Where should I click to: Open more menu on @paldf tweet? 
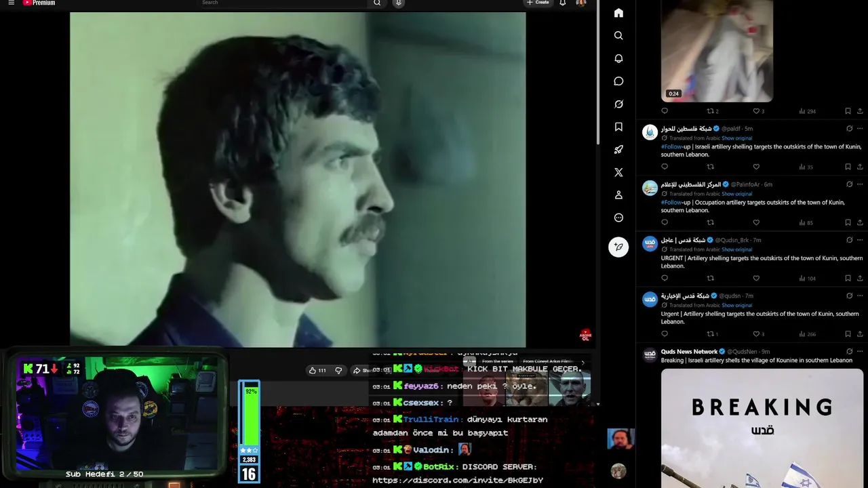(x=860, y=129)
